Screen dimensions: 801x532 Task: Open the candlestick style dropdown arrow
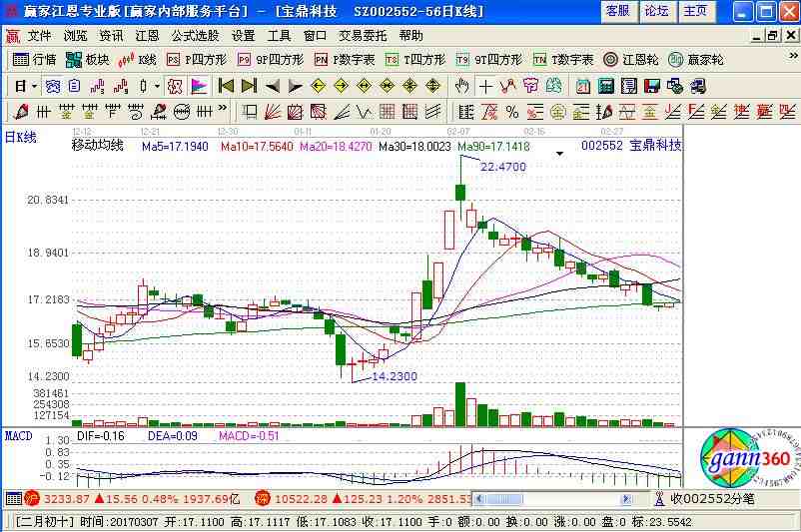point(157,86)
